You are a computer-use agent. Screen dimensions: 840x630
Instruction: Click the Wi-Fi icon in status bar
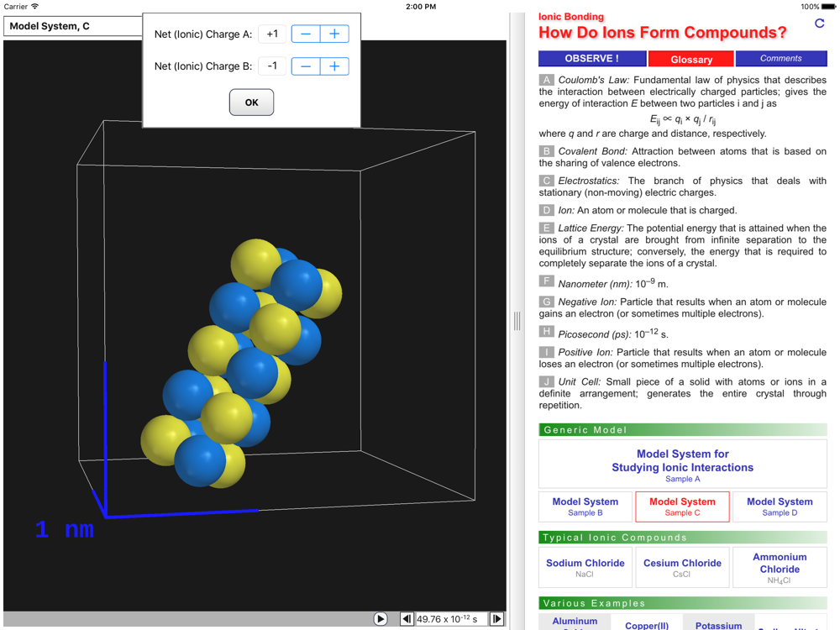click(x=34, y=7)
